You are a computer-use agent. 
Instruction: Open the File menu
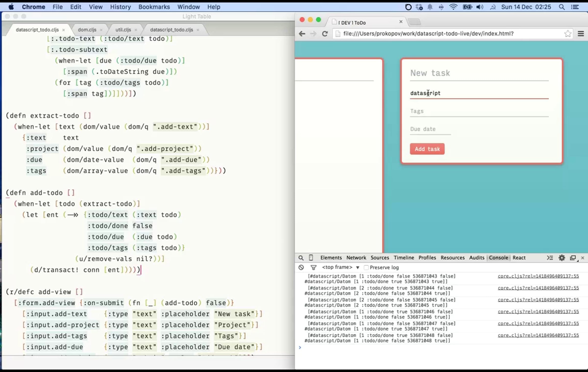[58, 7]
